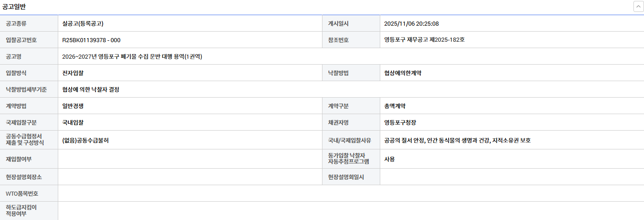Click the 공고명 value about 영등포구 폐기물 용역
Screen dimensions: 644x220
click(132, 56)
